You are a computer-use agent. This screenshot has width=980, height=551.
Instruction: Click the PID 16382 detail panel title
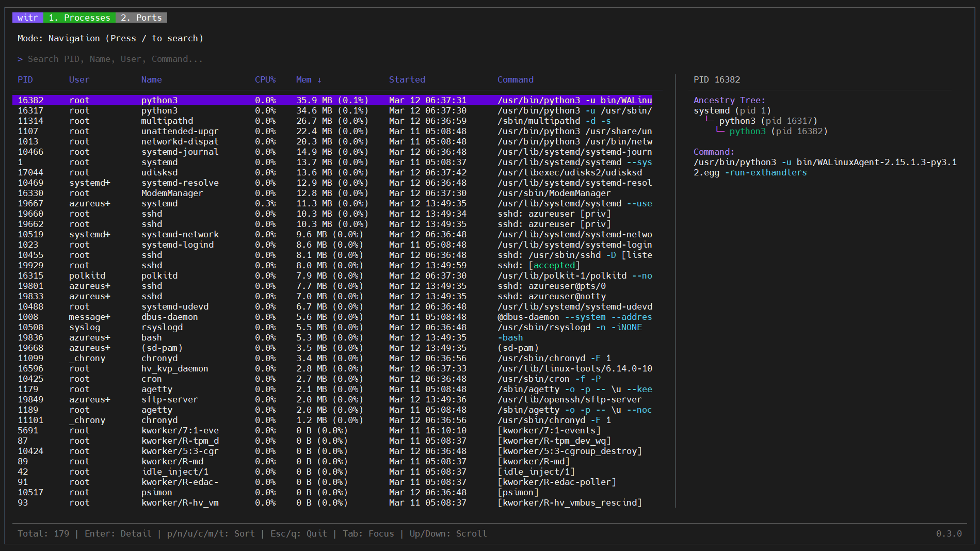point(717,79)
